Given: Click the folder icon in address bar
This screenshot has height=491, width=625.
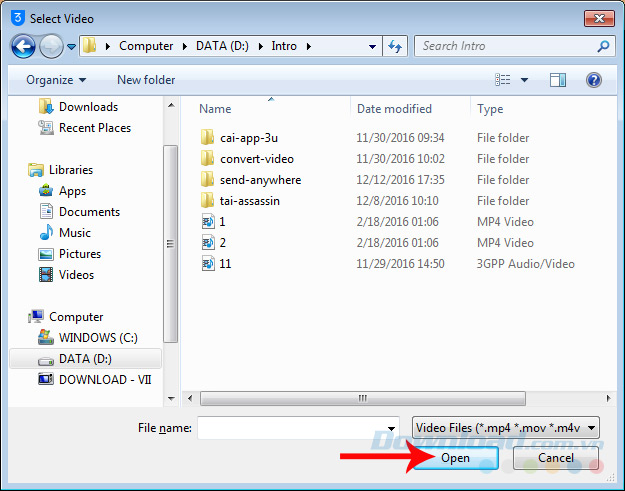Looking at the screenshot, I should pos(90,46).
